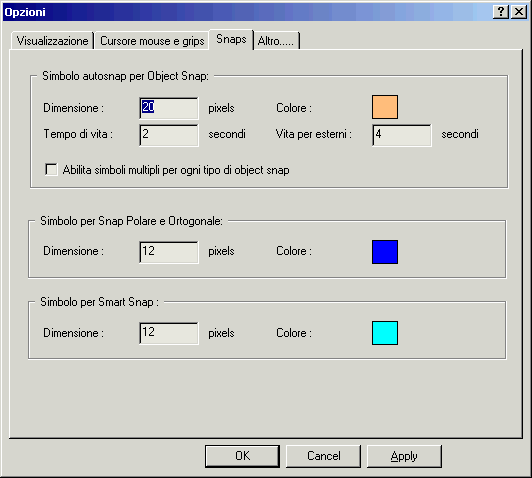Viewport: 532px width, 478px height.
Task: Select the Vita per esterni input box
Action: point(402,135)
